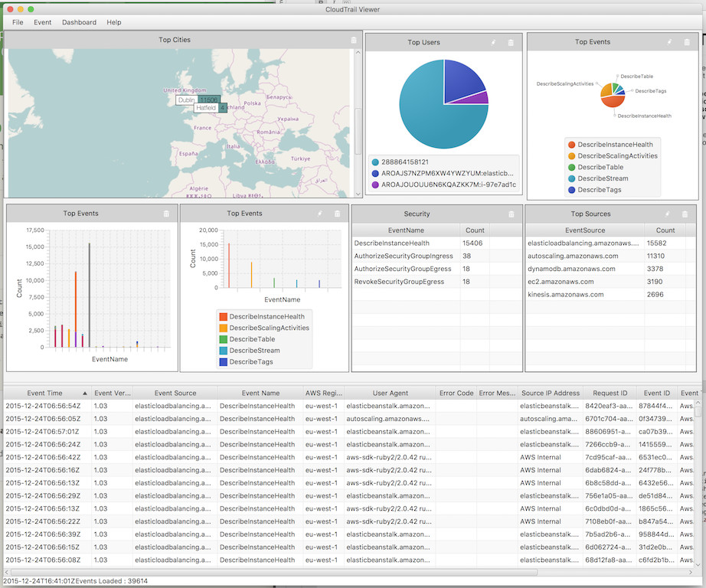Image resolution: width=706 pixels, height=588 pixels.
Task: Edit the Top Events pie chart panel
Action: click(669, 42)
